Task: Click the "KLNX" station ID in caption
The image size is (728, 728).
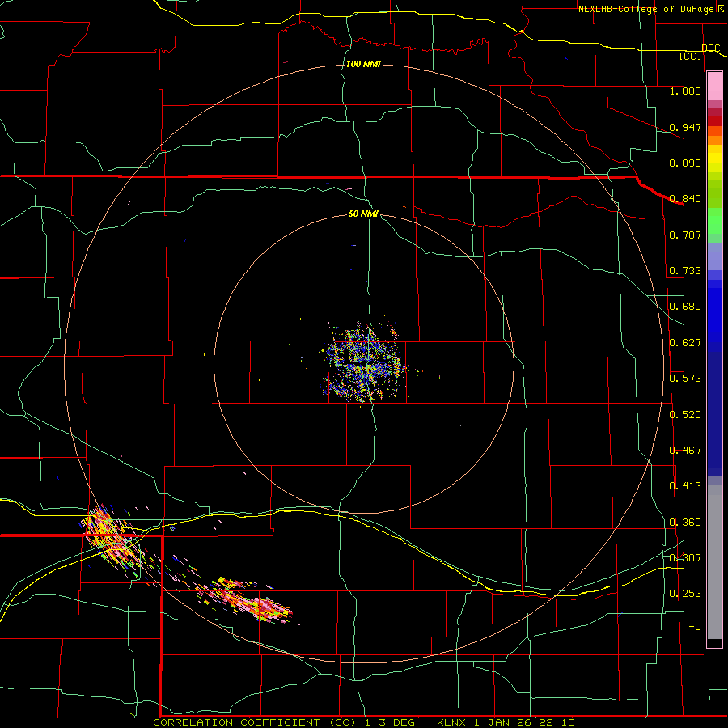Action: tap(453, 722)
